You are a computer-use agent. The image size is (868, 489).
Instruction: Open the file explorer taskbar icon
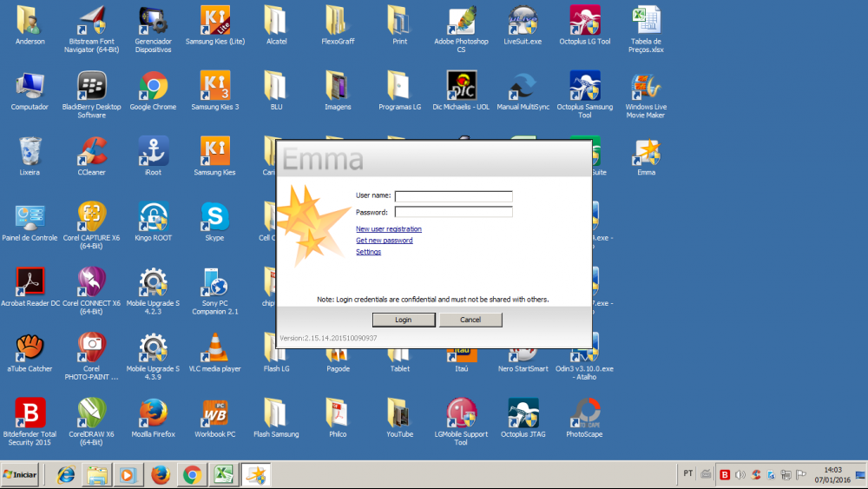tap(97, 474)
